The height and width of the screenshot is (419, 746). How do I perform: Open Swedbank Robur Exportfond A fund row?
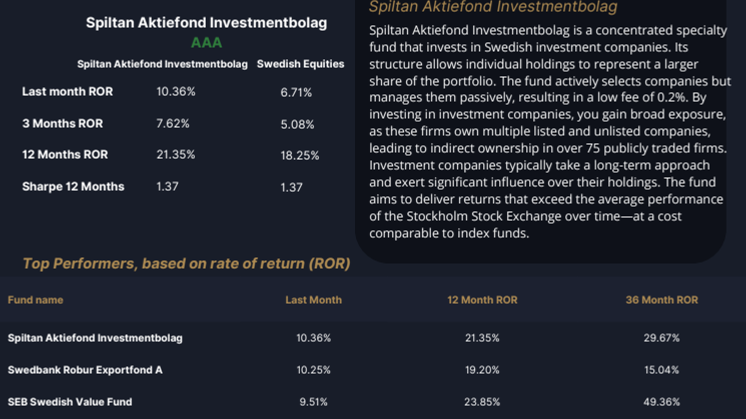point(85,370)
